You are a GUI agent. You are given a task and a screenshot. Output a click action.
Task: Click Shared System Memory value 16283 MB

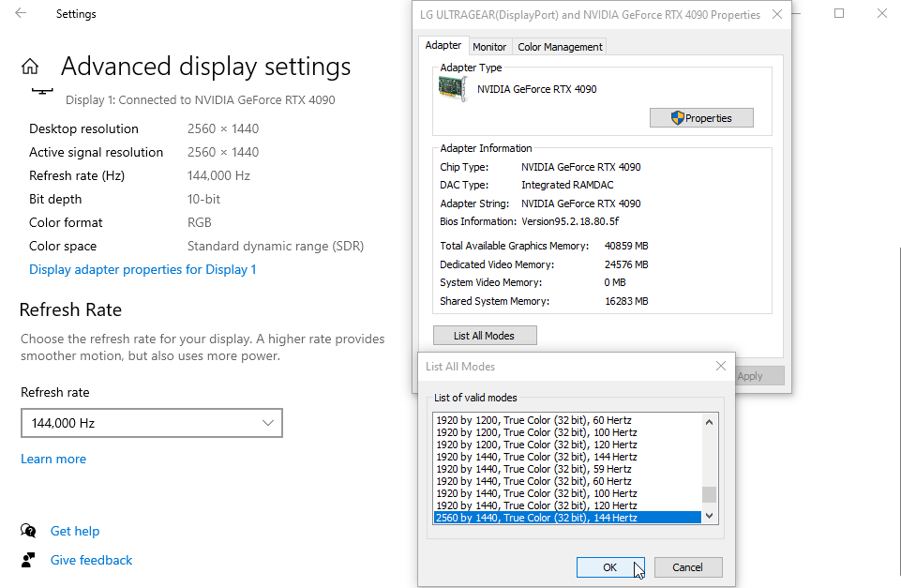[626, 301]
